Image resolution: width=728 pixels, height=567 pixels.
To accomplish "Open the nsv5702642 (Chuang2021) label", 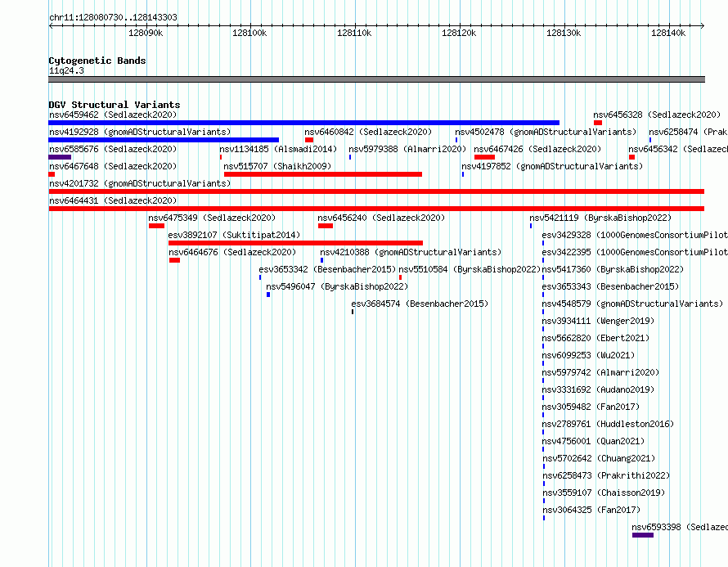I will [599, 458].
